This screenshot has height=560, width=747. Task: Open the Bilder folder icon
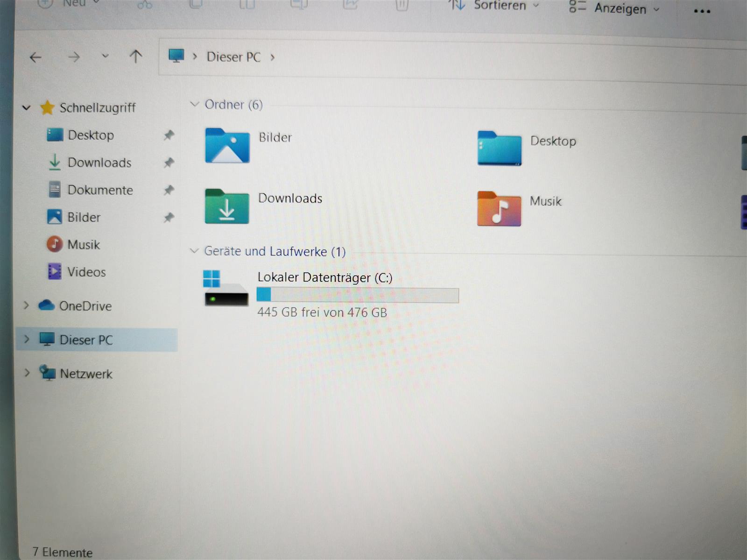pos(227,146)
